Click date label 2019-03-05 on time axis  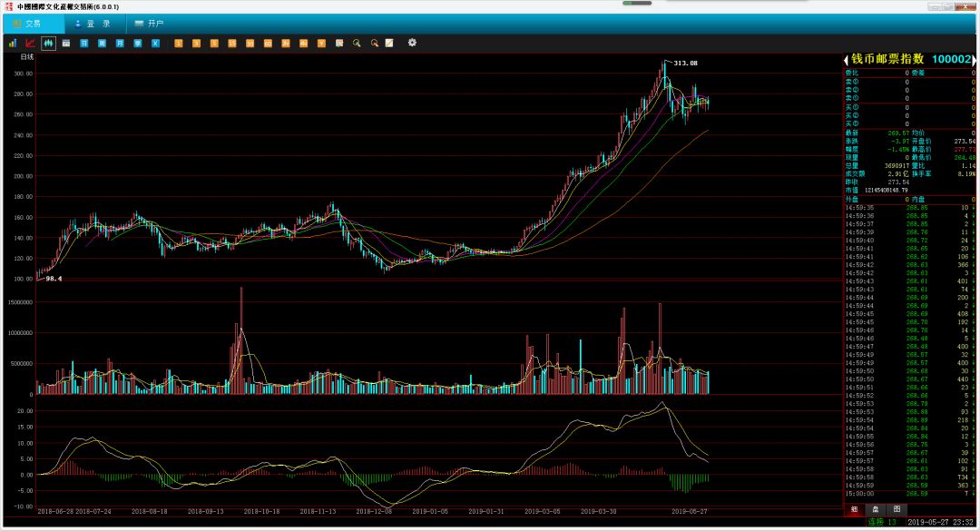(x=542, y=512)
